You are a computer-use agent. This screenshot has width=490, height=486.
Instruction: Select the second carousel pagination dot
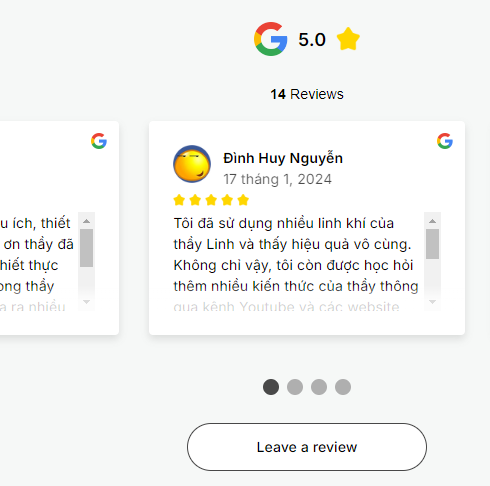(x=295, y=387)
